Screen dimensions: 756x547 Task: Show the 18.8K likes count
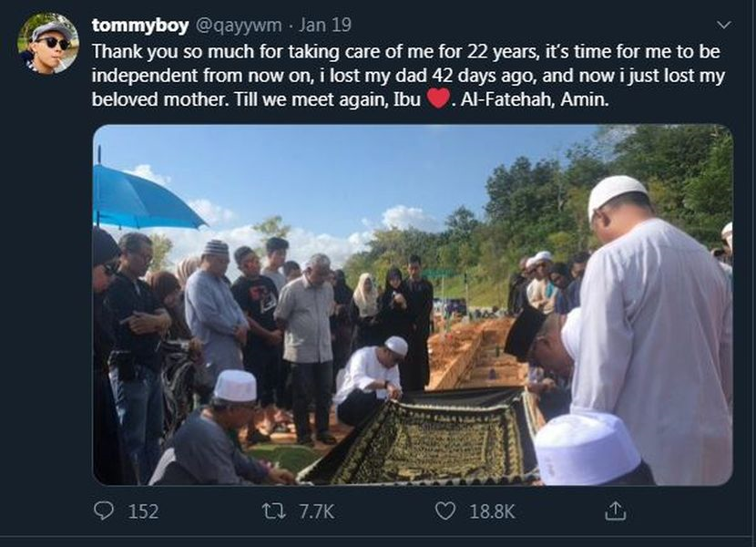click(x=492, y=511)
